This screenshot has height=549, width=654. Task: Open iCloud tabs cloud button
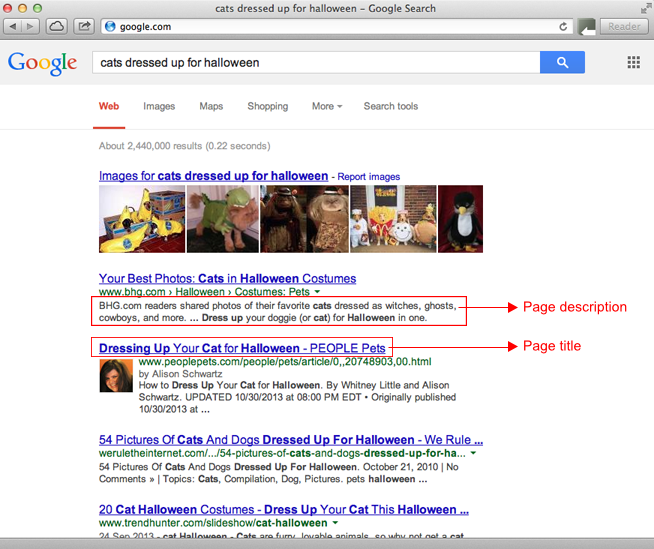(56, 27)
